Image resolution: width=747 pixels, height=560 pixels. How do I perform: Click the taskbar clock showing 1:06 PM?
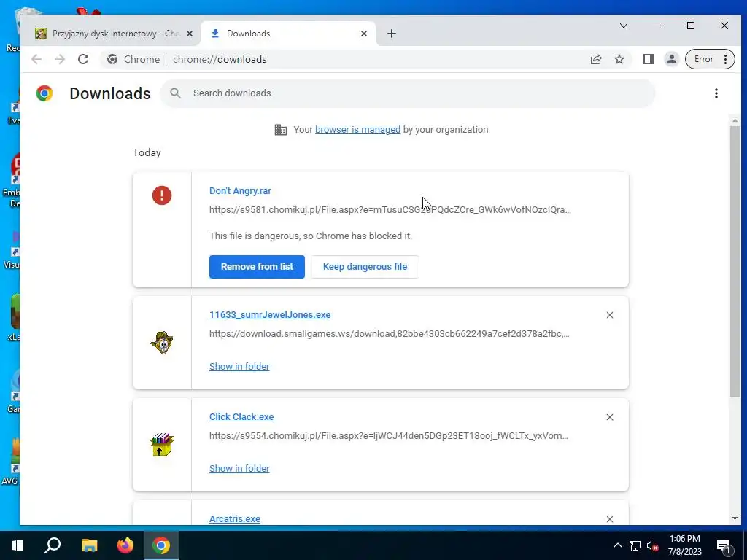point(684,545)
